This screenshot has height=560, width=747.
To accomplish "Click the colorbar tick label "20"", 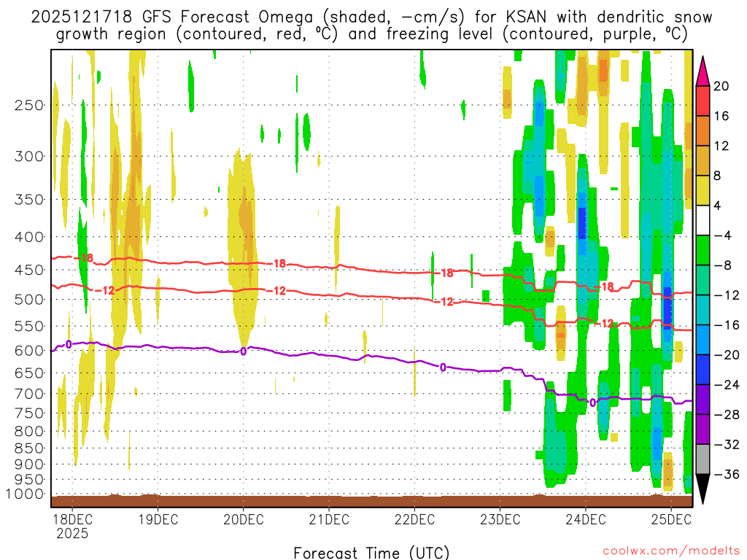I will (721, 86).
